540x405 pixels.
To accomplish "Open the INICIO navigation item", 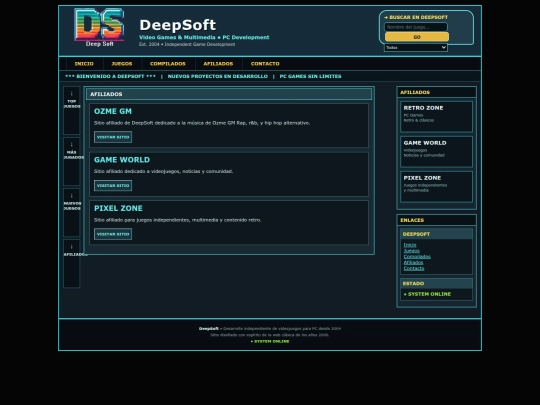I will [x=84, y=64].
